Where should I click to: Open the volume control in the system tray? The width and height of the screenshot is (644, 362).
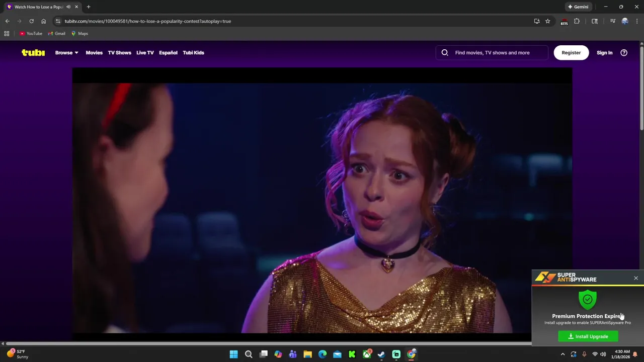[x=603, y=354]
